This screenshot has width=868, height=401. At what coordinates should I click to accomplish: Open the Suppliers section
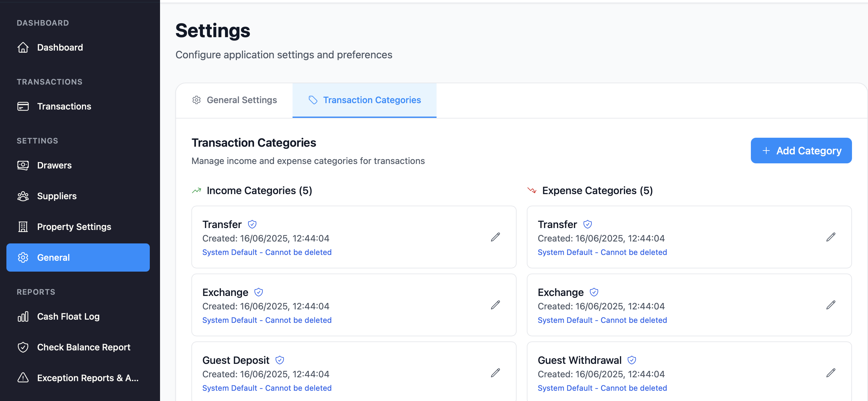(57, 196)
